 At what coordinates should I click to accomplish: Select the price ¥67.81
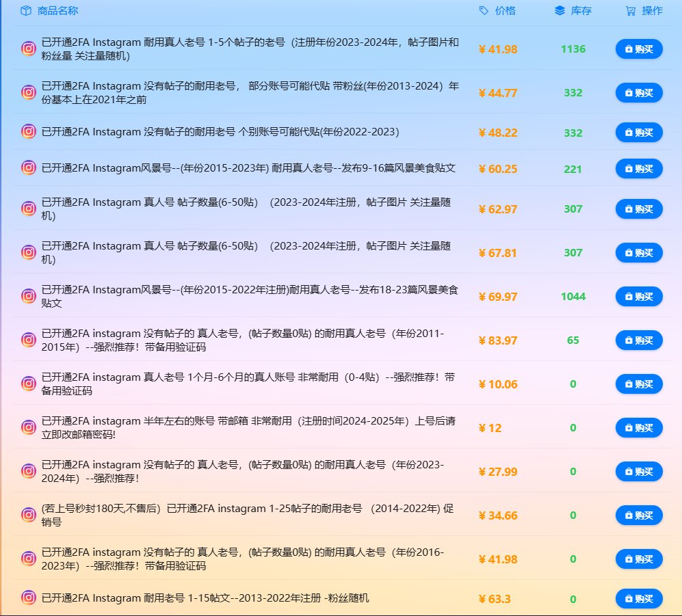(x=497, y=253)
